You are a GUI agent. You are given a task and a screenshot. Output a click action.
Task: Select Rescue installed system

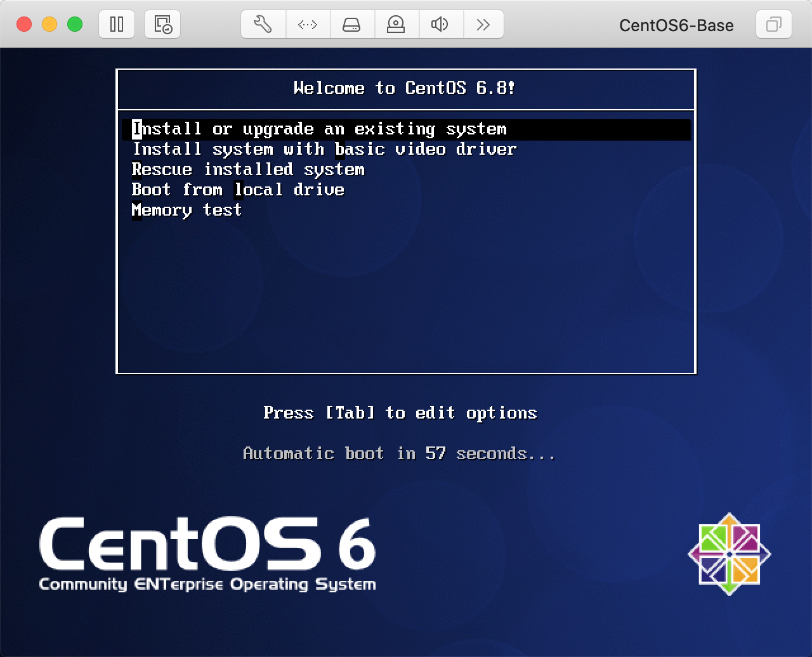coord(248,170)
